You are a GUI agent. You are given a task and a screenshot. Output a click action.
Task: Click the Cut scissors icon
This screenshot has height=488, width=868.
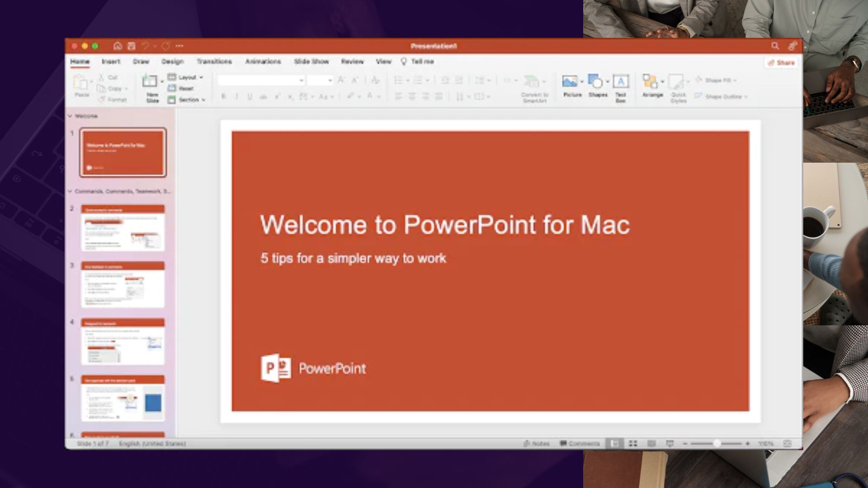tap(101, 77)
